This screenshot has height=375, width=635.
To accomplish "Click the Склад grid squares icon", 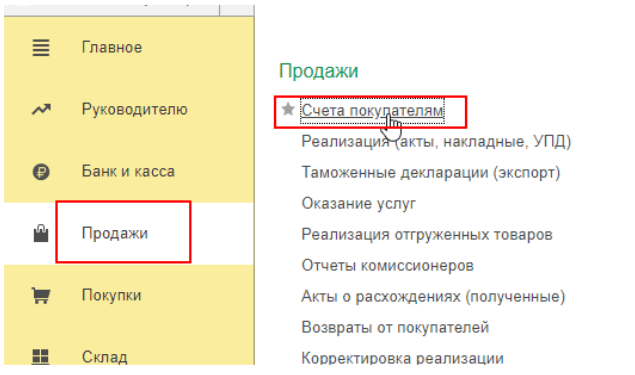I will 40,357.
